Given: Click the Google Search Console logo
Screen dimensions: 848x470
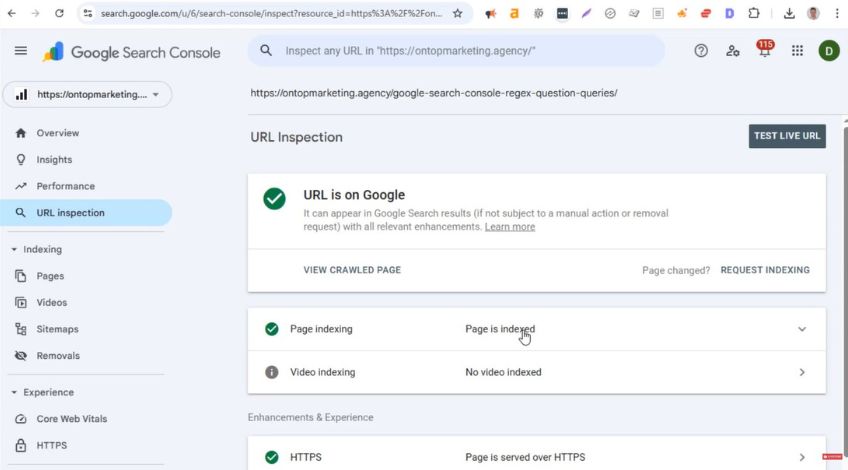Looking at the screenshot, I should 131,52.
